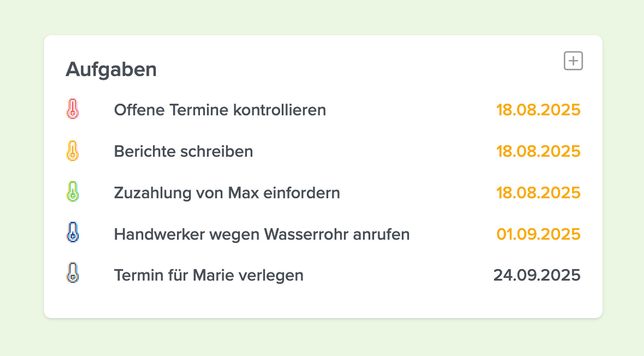Click the green thermometer priority icon

point(72,192)
